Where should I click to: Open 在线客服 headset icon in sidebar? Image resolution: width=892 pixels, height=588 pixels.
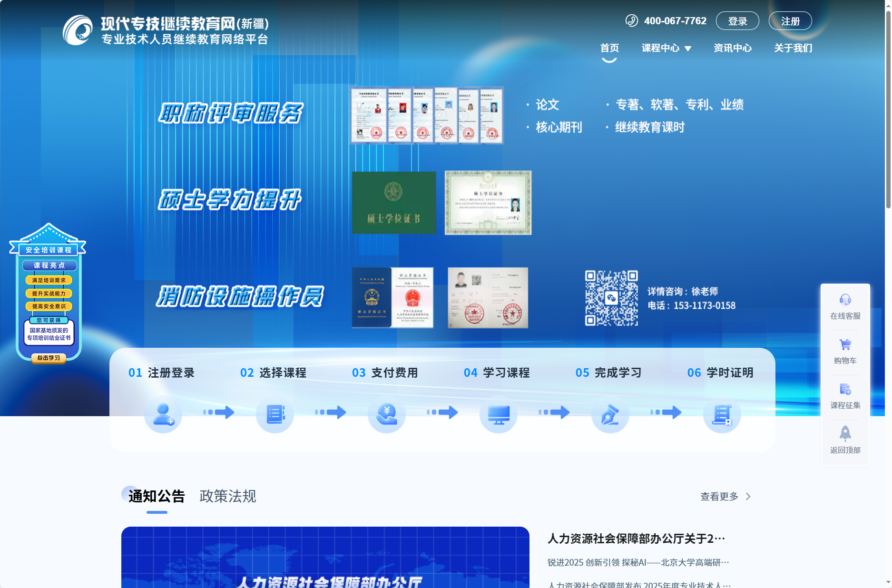(x=845, y=300)
